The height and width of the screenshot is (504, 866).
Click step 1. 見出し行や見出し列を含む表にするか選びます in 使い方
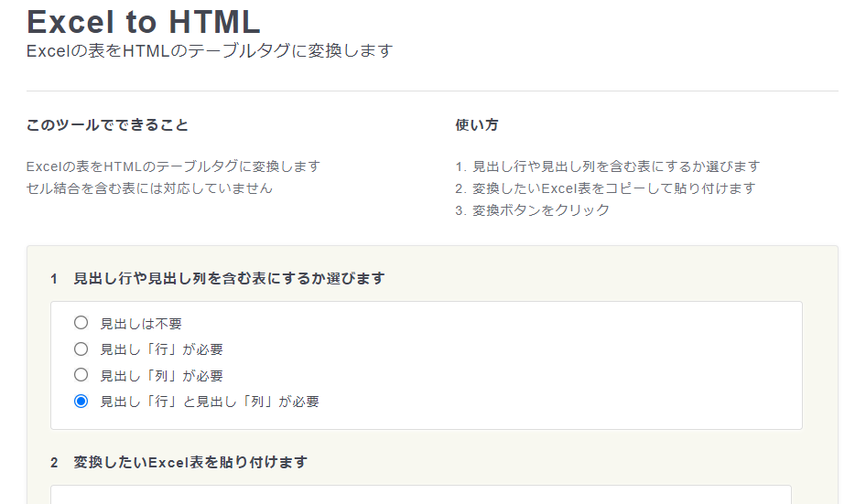click(x=608, y=166)
